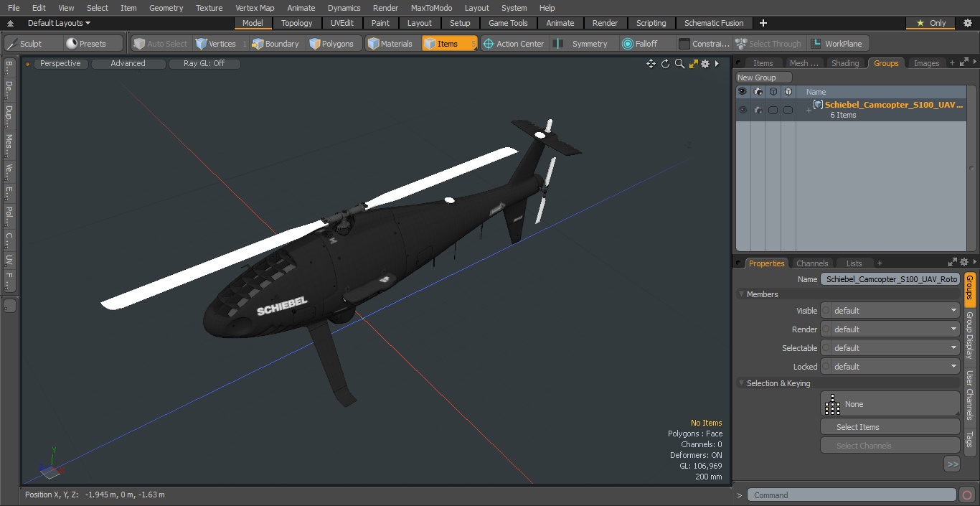
Task: Open the Locked default dropdown
Action: [895, 367]
